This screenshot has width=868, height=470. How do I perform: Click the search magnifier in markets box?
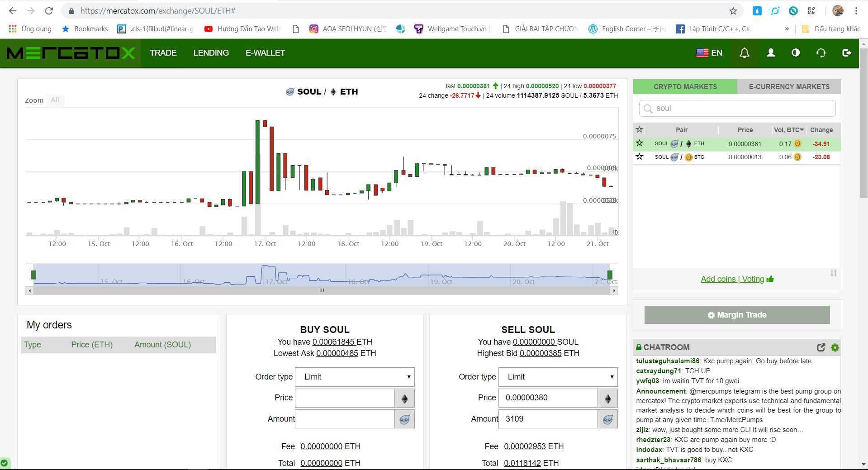pyautogui.click(x=648, y=109)
